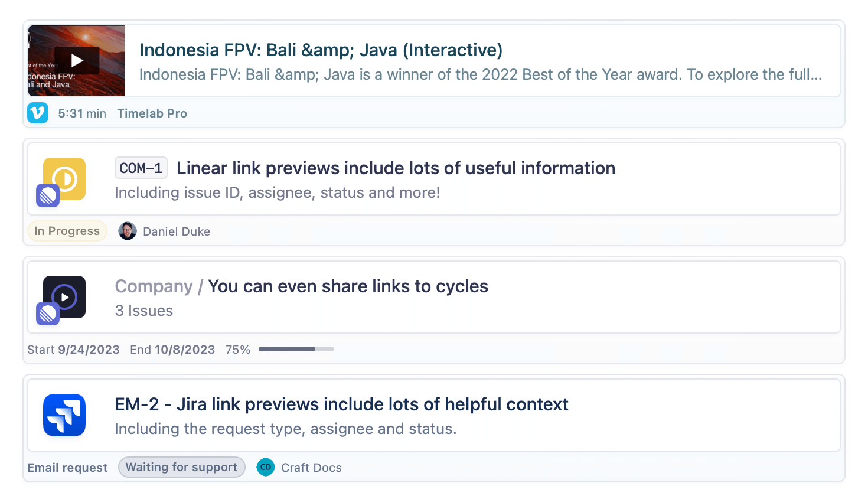Click the Linear badge on the cycle icon

pos(48,314)
